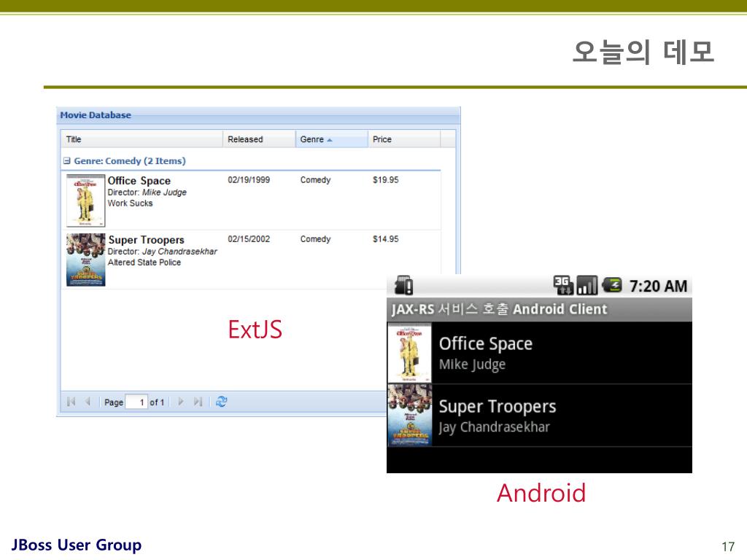Tap the SD card alert status icon
This screenshot has height=560, width=747.
(x=403, y=286)
